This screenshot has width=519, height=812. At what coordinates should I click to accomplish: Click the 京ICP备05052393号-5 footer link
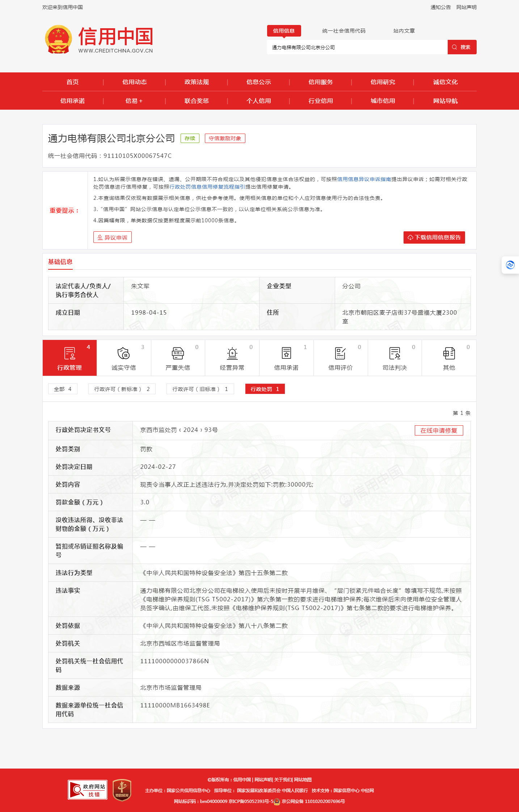(251, 801)
